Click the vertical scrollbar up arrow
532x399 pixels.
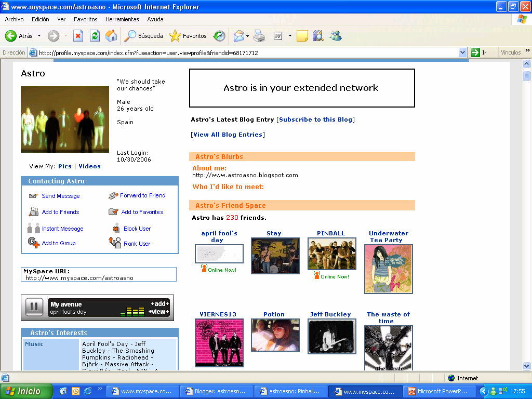point(527,63)
